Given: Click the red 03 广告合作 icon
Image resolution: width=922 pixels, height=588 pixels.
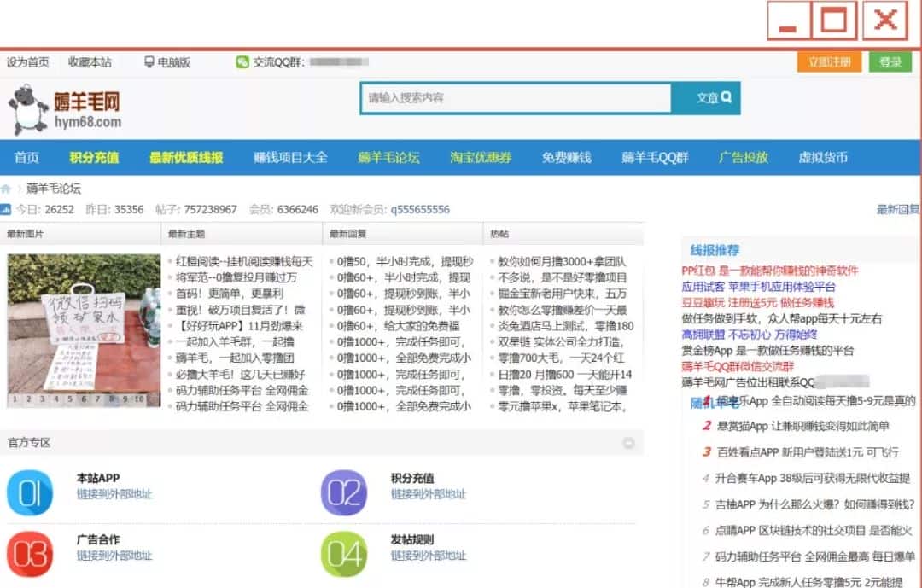Looking at the screenshot, I should (30, 554).
